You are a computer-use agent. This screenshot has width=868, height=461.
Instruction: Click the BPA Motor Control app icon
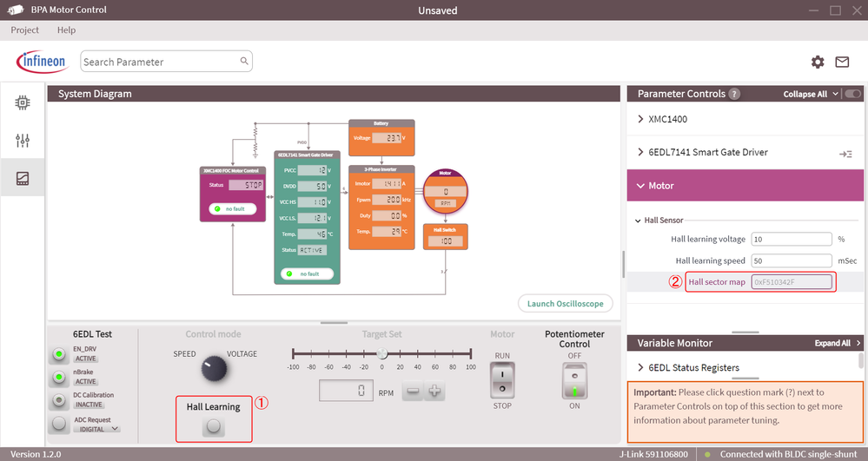[16, 10]
